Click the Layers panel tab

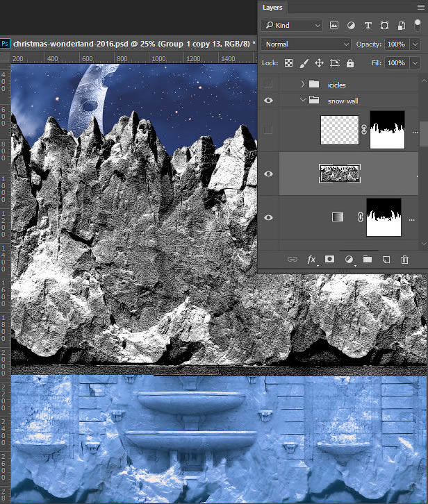click(x=273, y=7)
